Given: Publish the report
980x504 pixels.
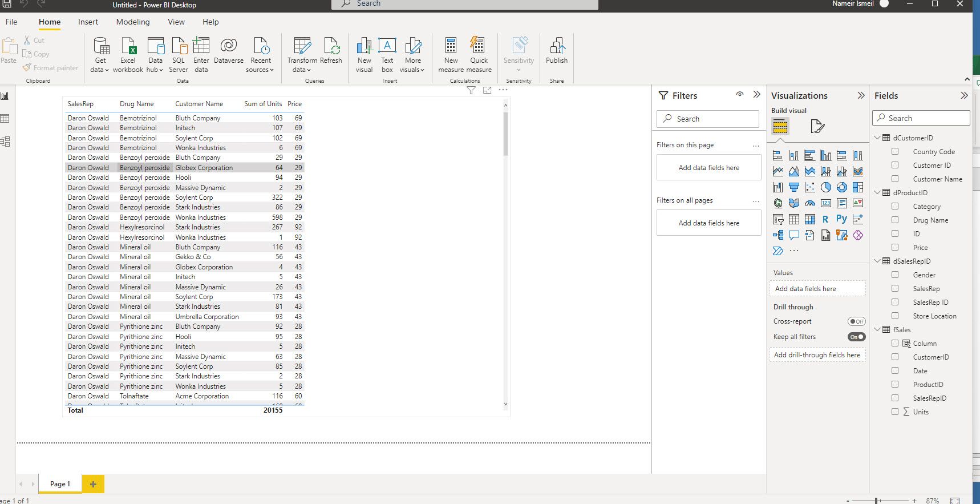Looking at the screenshot, I should point(557,51).
